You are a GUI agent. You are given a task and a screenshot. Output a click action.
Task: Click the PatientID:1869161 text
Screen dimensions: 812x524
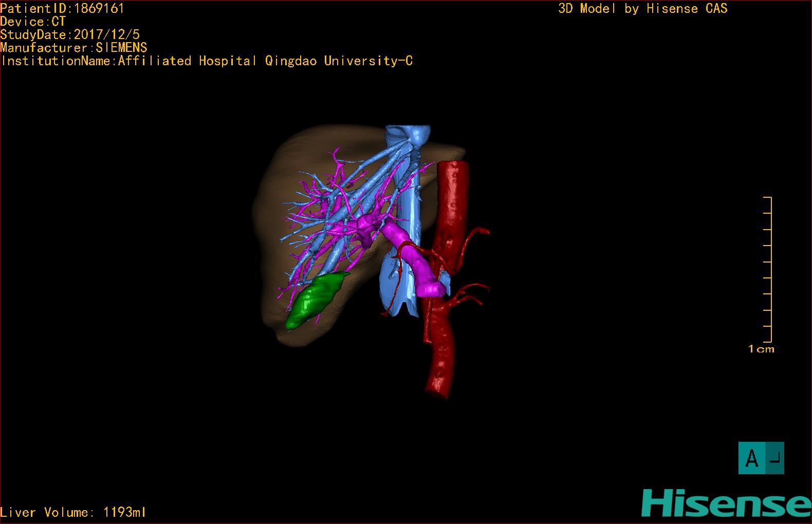point(62,8)
